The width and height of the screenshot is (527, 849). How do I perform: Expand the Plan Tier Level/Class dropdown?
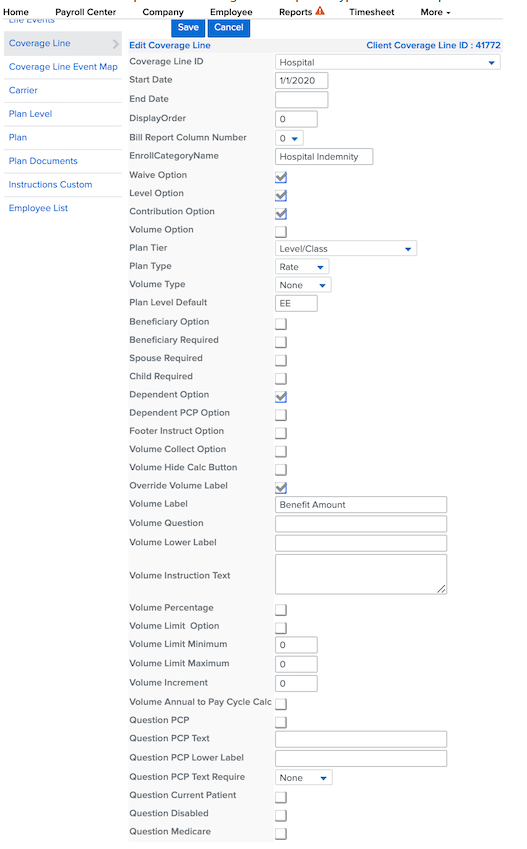coord(346,249)
